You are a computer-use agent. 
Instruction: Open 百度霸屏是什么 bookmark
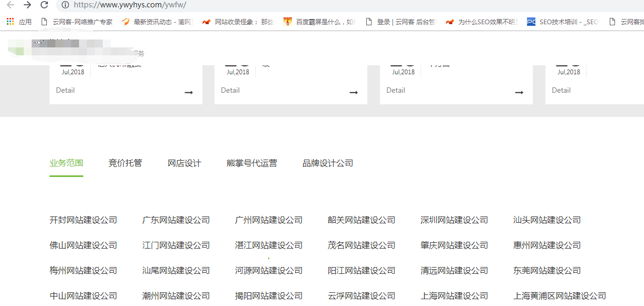pyautogui.click(x=319, y=22)
